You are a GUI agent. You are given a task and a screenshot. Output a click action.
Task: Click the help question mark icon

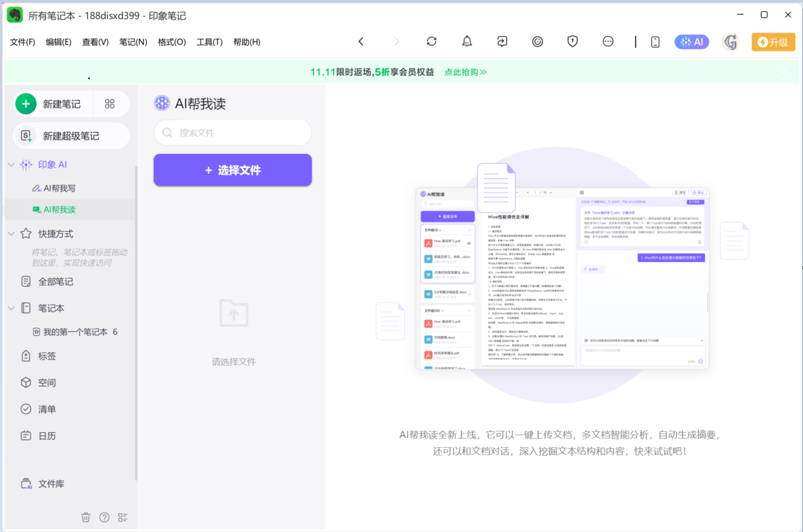click(x=104, y=517)
